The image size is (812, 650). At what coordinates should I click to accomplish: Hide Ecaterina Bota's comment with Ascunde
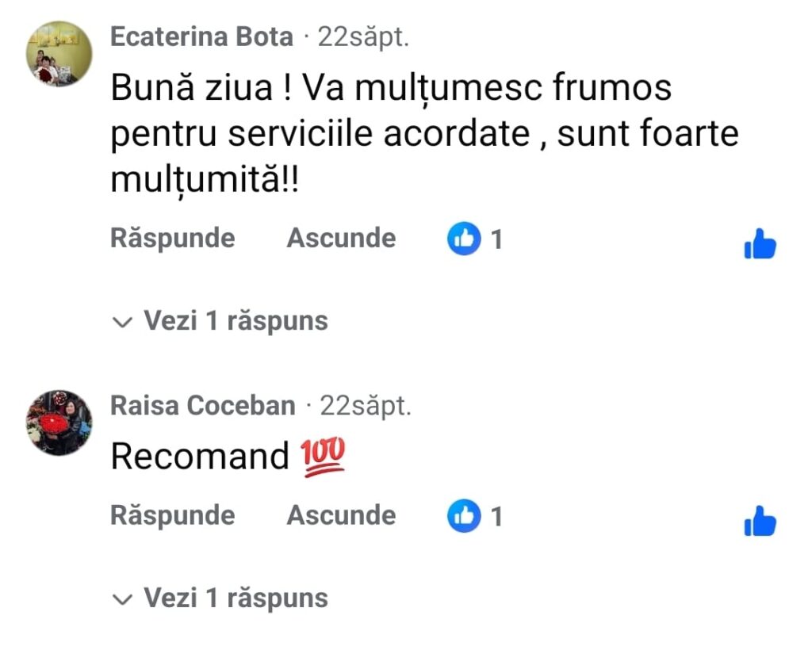click(x=341, y=239)
